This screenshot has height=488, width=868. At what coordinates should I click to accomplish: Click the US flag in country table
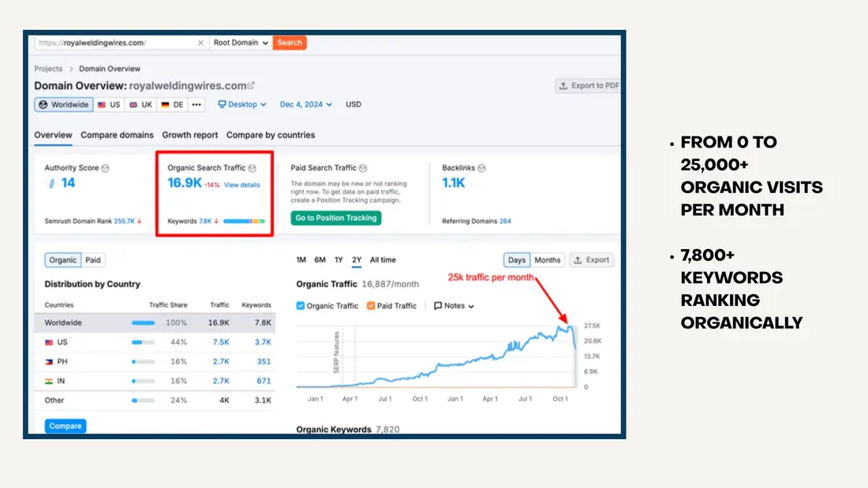point(49,342)
